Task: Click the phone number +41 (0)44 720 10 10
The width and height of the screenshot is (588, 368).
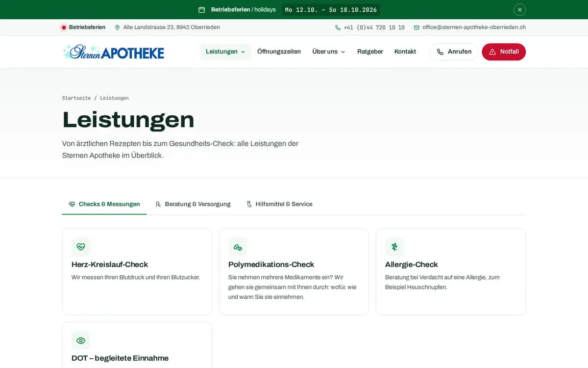Action: (374, 27)
